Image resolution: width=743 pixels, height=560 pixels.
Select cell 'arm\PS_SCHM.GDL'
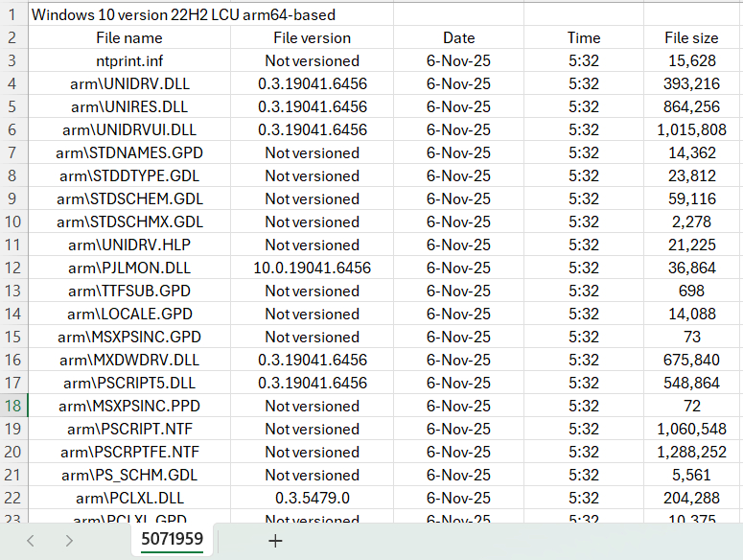129,476
